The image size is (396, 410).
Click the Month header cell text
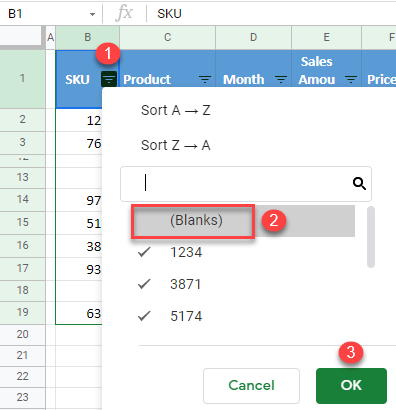pos(244,80)
